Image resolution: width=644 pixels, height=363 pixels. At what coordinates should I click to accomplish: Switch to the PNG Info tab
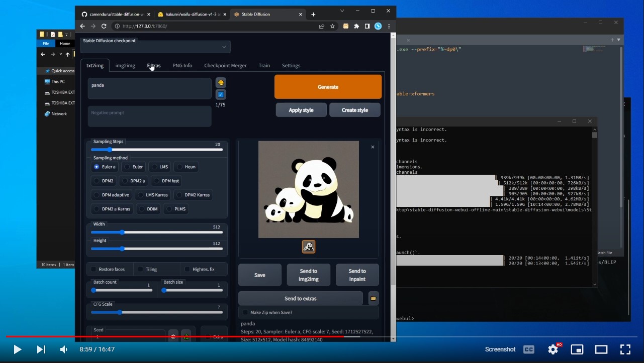click(182, 65)
